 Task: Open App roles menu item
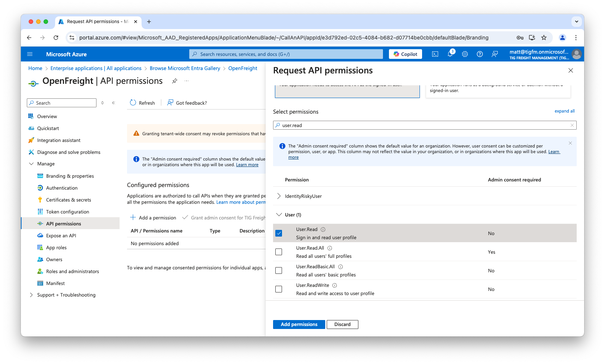(x=56, y=248)
